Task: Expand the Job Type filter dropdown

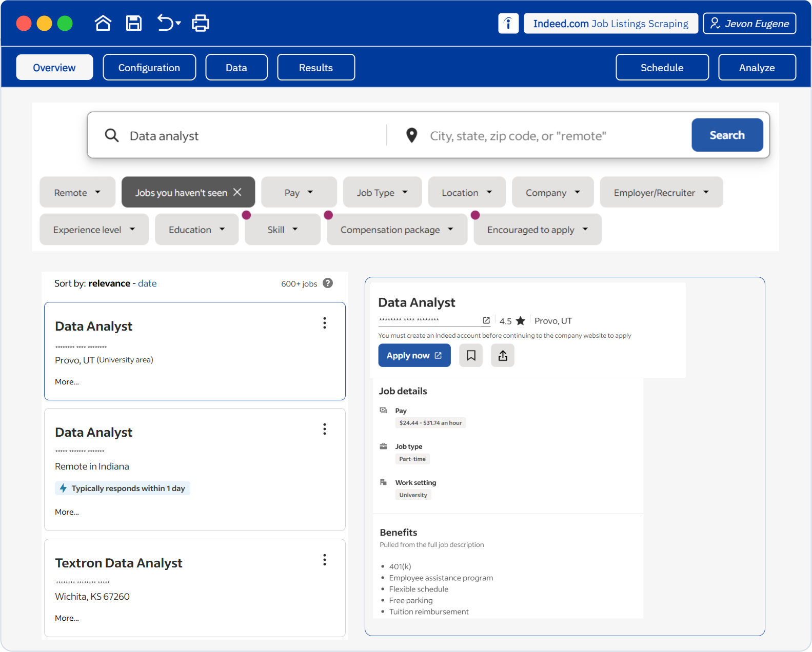Action: (383, 192)
